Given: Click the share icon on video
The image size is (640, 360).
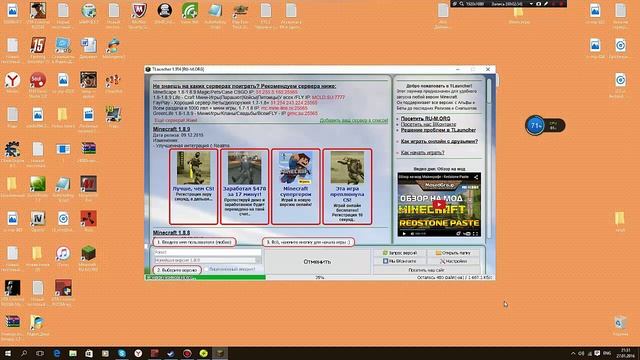Looking at the screenshot, I should coord(476,177).
